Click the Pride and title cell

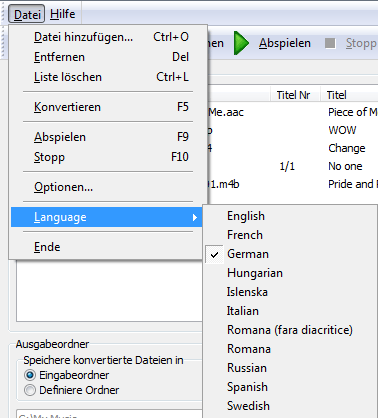(353, 184)
